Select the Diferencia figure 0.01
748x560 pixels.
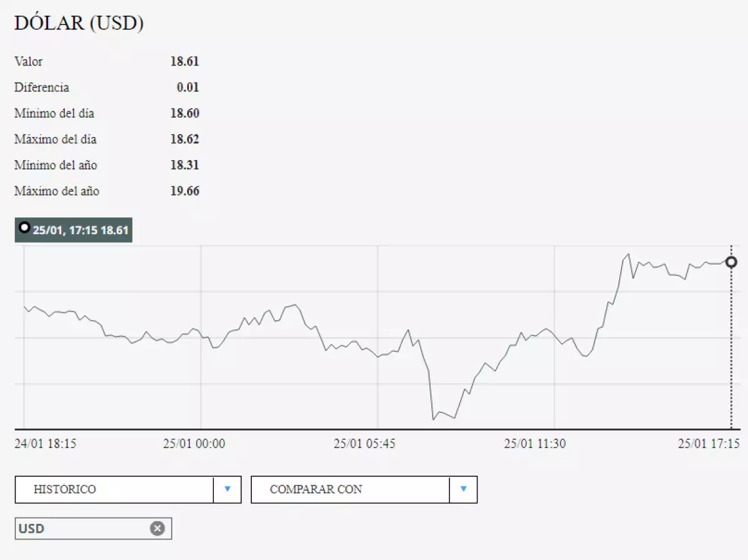[x=188, y=87]
